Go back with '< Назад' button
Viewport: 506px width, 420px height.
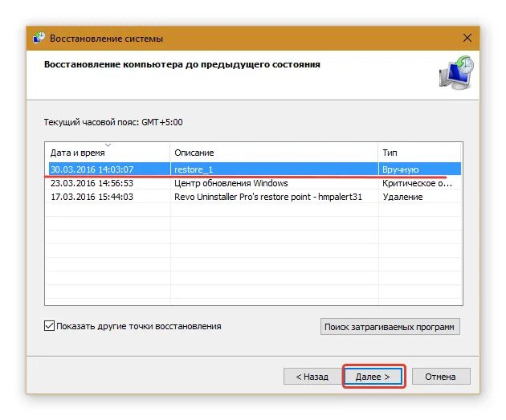pyautogui.click(x=312, y=377)
